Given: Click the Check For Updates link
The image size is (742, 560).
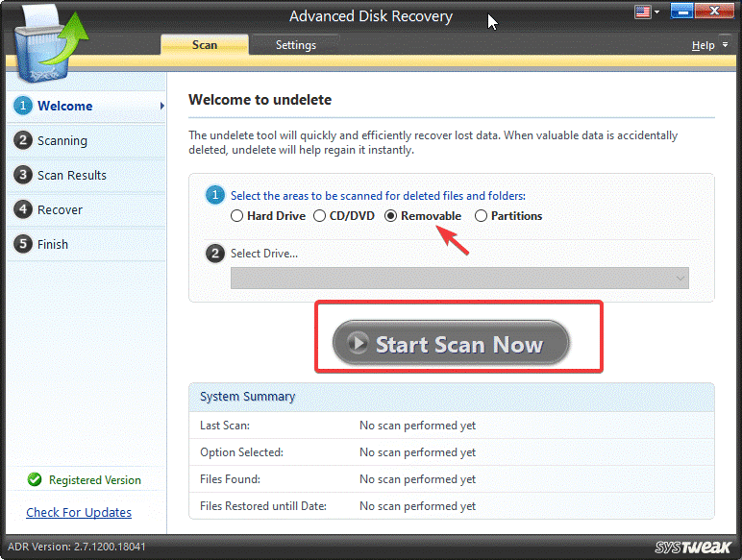Looking at the screenshot, I should point(79,512).
